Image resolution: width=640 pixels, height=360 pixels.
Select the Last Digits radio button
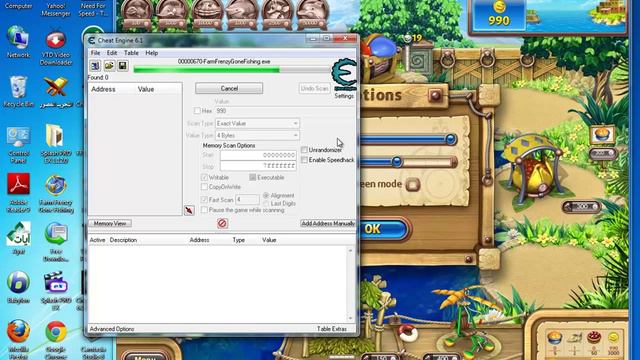266,203
